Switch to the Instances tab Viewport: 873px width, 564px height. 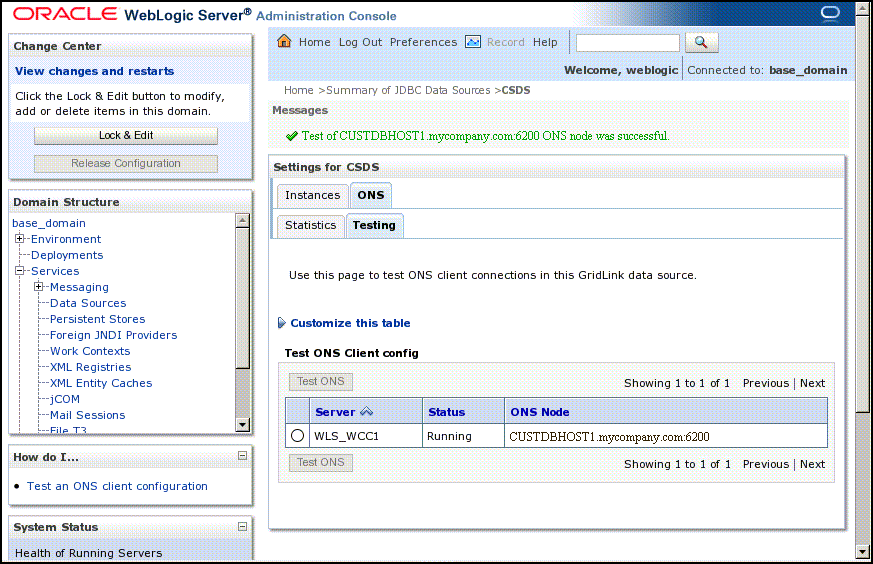point(312,195)
